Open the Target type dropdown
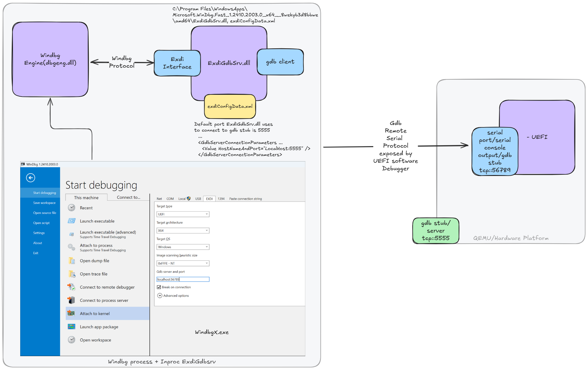The height and width of the screenshot is (370, 588). [x=183, y=214]
